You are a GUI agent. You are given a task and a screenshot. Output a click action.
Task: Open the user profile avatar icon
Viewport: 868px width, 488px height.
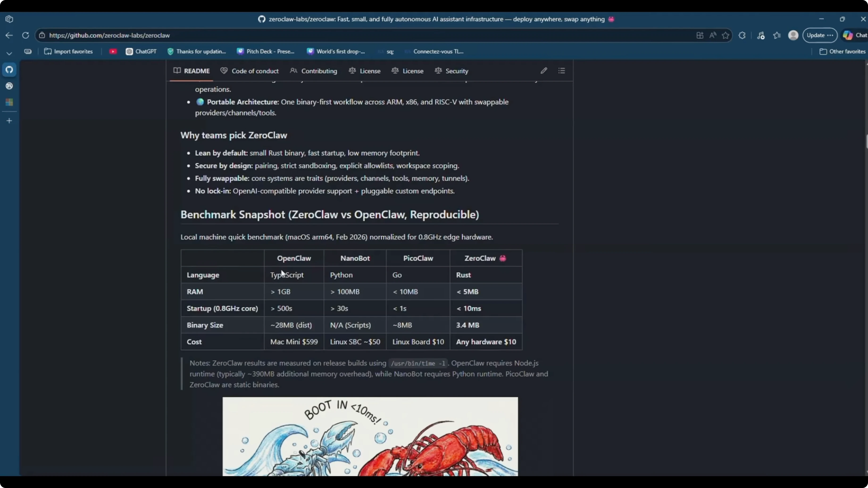[793, 35]
